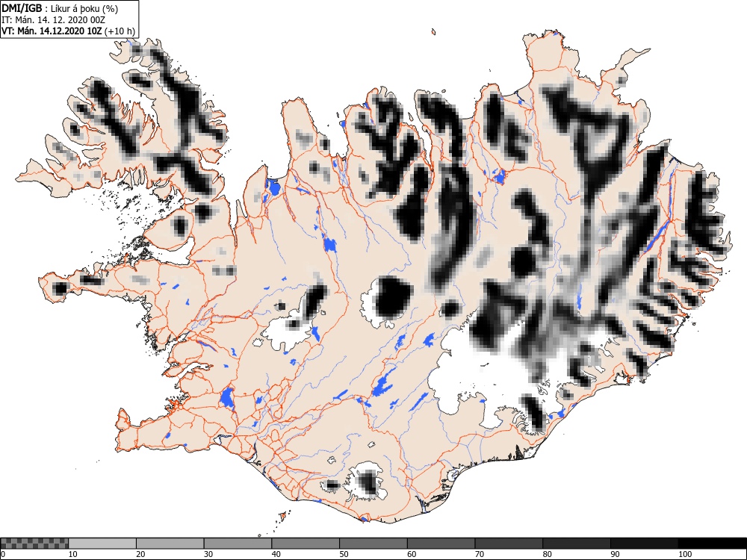The width and height of the screenshot is (747, 560).
Task: Select the 80–90% near-black legend swatch
Action: (x=576, y=544)
